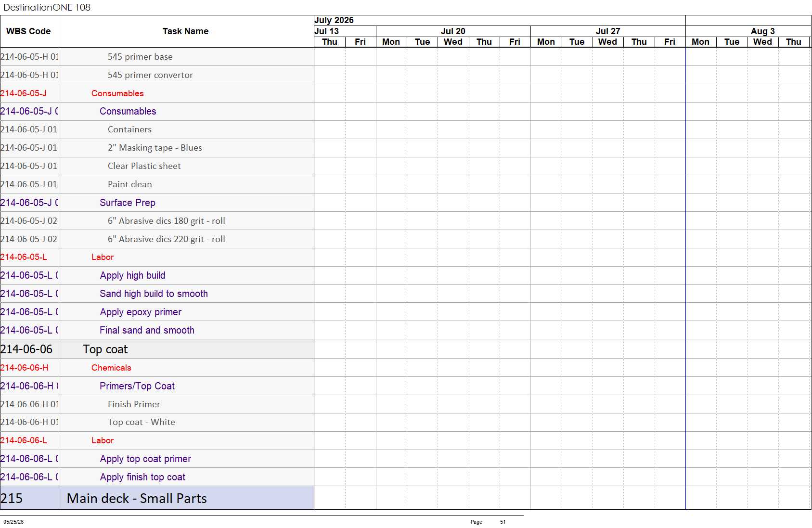
Task: Click the Thu column under Jul 13
Action: click(x=330, y=42)
